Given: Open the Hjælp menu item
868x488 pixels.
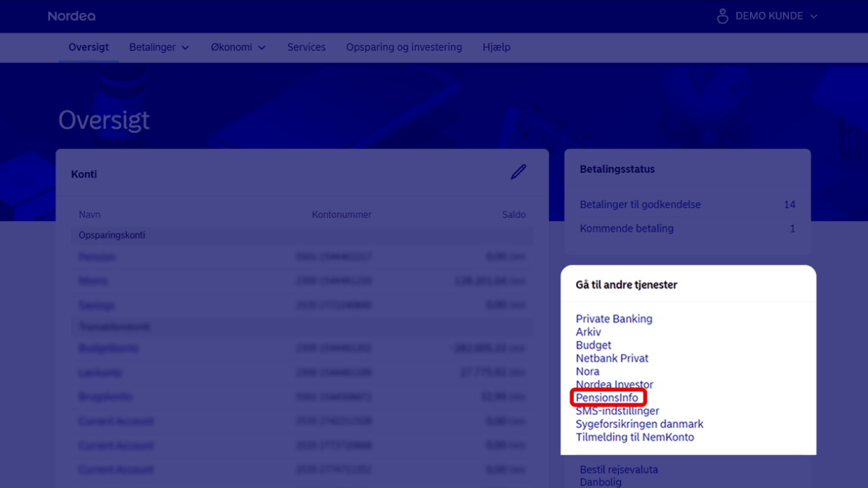Looking at the screenshot, I should 496,47.
